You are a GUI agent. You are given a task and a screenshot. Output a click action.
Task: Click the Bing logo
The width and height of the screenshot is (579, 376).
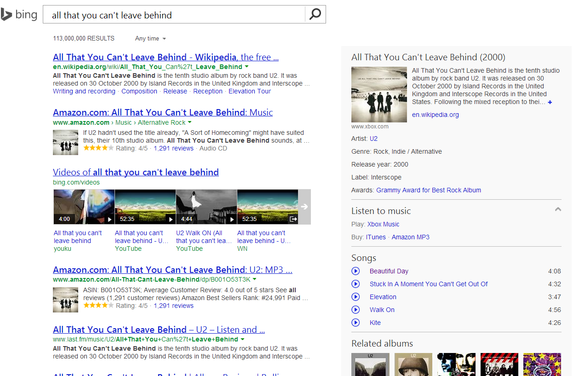pos(19,14)
